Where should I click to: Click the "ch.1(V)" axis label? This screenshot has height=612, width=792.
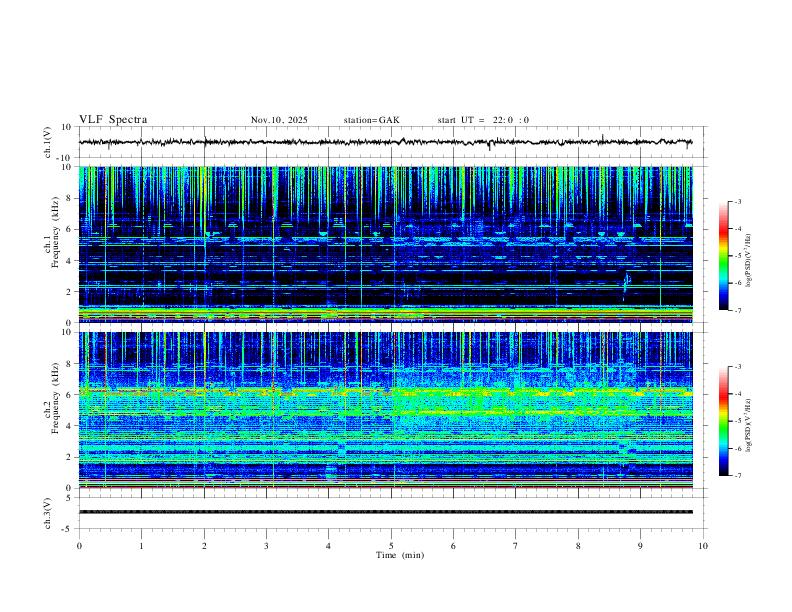coord(48,142)
